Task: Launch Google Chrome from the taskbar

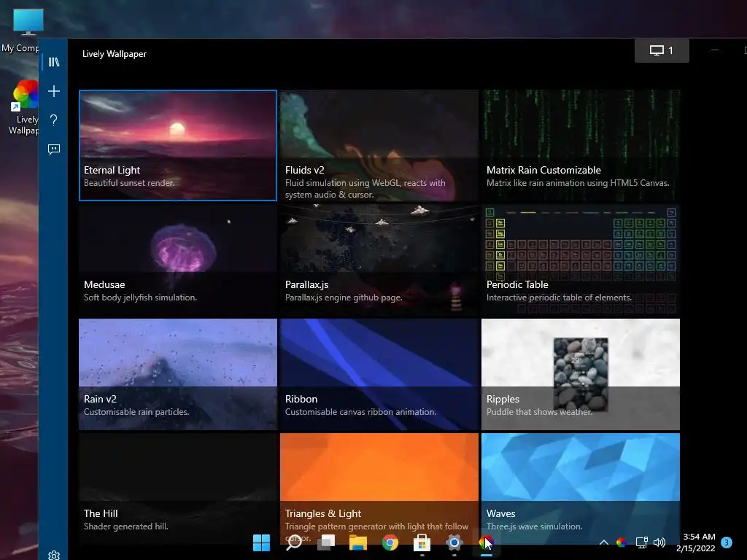Action: coord(390,542)
